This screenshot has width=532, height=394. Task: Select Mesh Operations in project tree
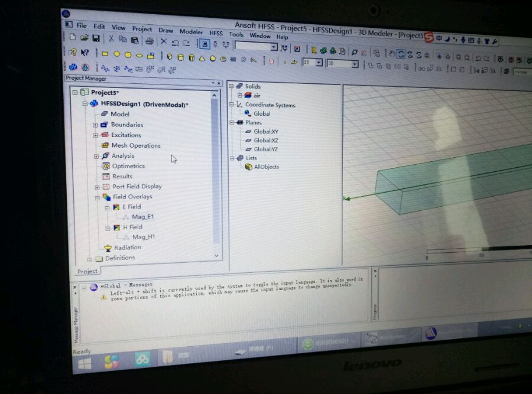coord(136,145)
